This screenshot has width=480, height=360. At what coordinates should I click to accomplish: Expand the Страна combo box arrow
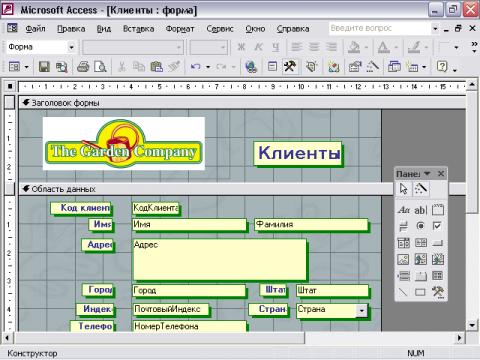(x=361, y=310)
